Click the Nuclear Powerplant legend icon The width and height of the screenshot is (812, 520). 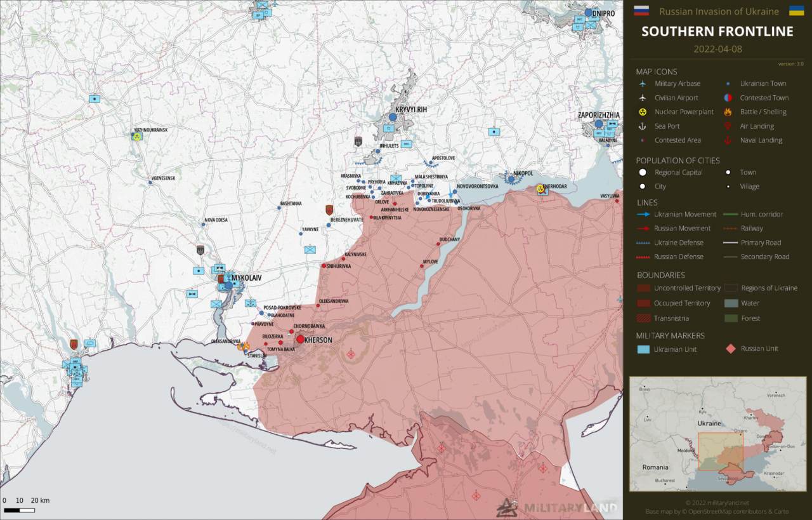[x=643, y=112]
